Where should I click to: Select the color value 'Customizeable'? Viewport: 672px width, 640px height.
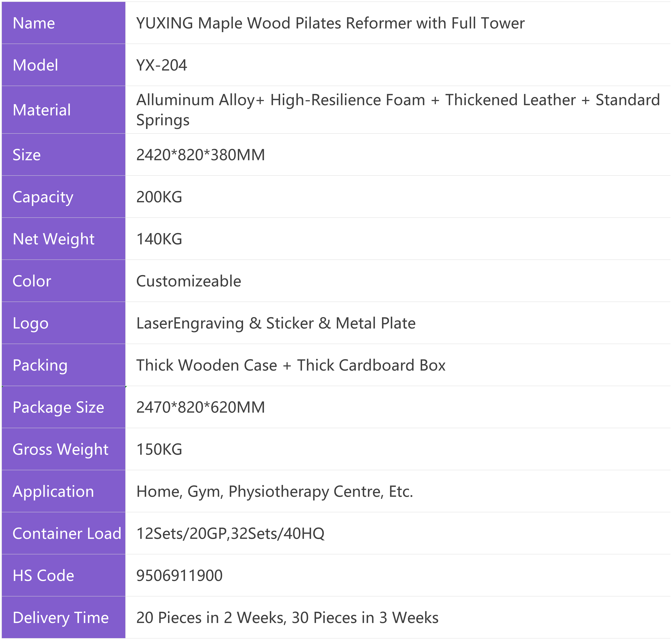(189, 281)
